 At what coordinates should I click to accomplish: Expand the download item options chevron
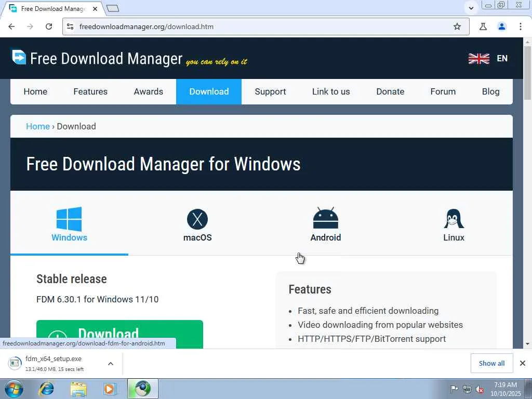click(111, 364)
